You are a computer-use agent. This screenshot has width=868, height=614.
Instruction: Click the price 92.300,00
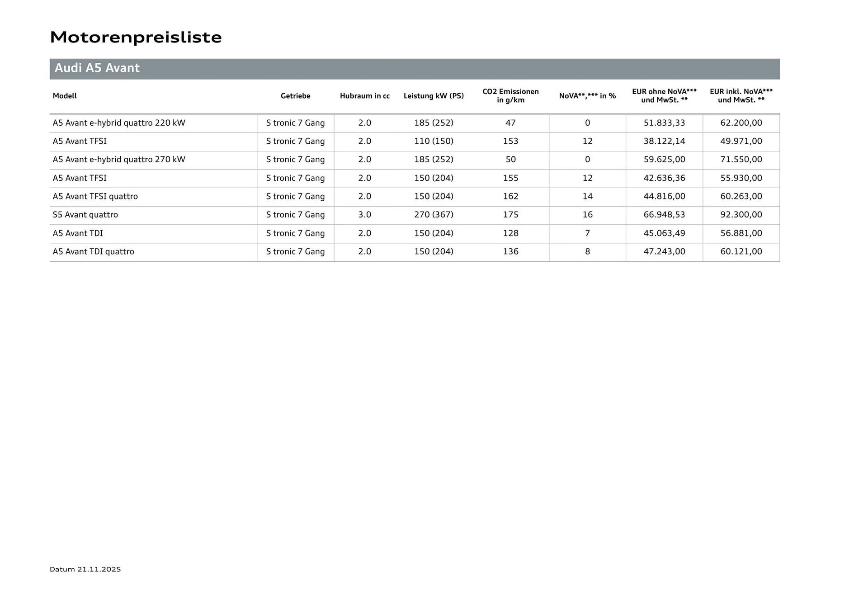(741, 215)
